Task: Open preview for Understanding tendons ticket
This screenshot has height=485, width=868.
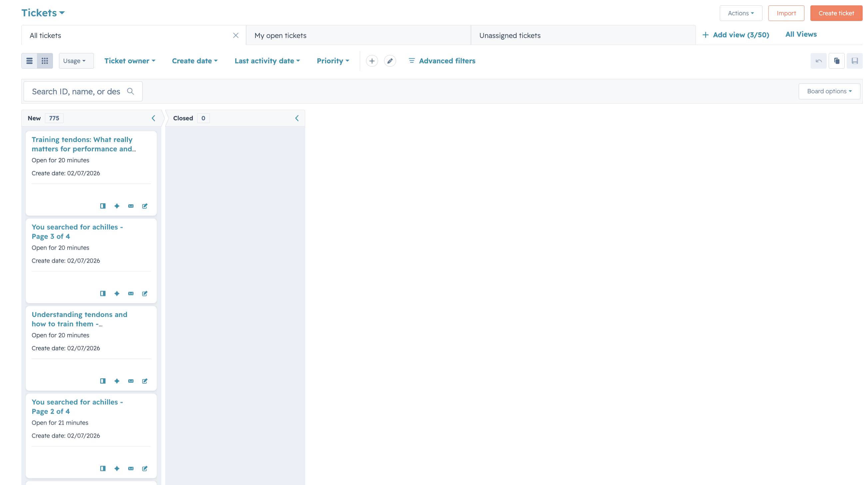Action: [x=103, y=381]
